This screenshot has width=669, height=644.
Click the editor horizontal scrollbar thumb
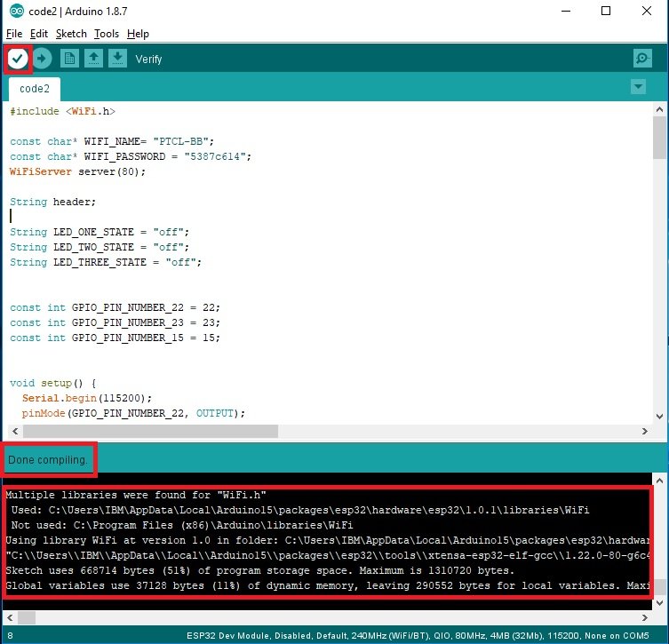click(x=151, y=431)
